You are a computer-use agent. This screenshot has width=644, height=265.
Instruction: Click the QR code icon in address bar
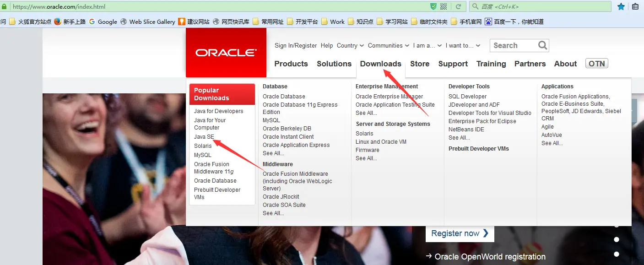point(444,6)
